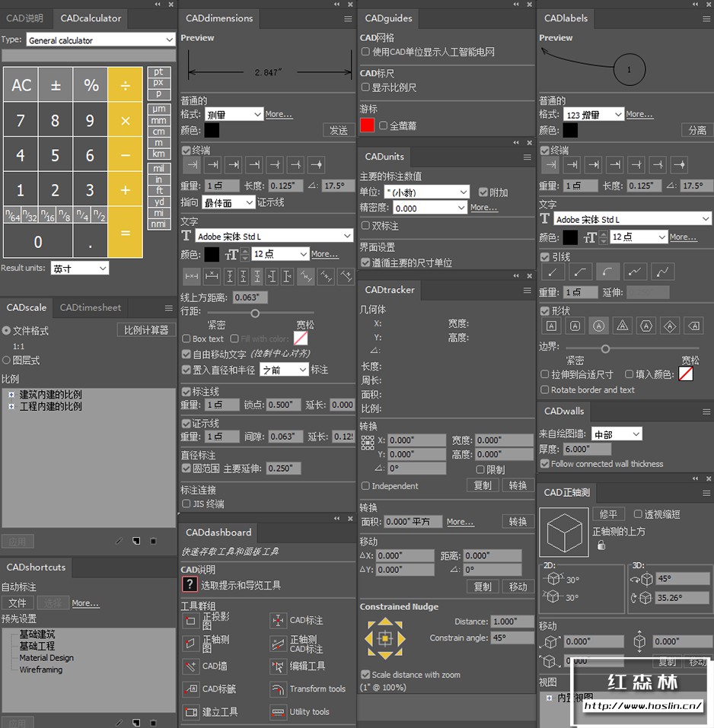Viewport: 714px width, 728px height.
Task: Open the CAD标签 tool group icon
Action: pos(190,689)
